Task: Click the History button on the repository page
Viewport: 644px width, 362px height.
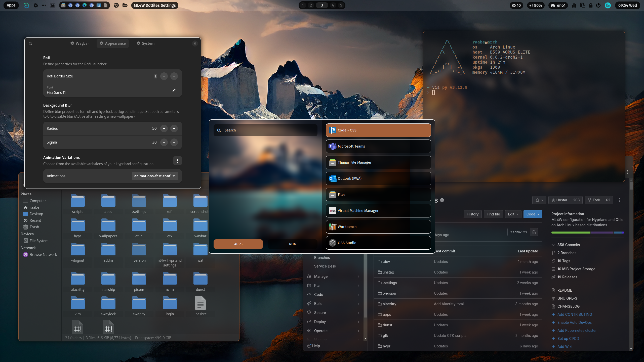Action: pos(472,214)
